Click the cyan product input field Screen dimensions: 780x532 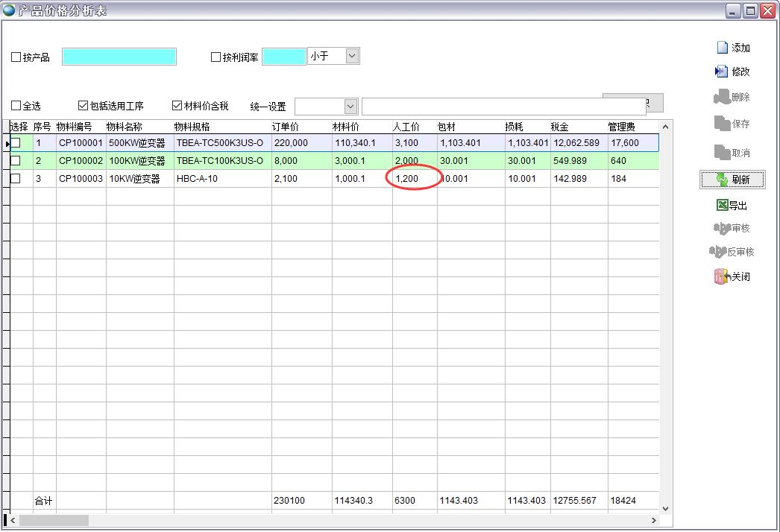coord(119,57)
